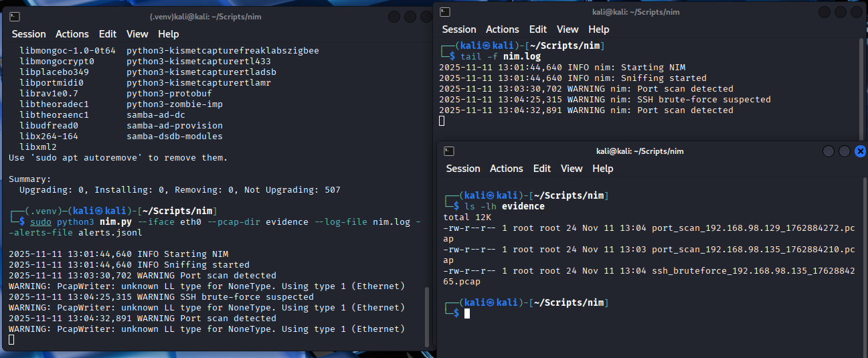
Task: Open View menu in the (.venv) terminal
Action: [137, 34]
